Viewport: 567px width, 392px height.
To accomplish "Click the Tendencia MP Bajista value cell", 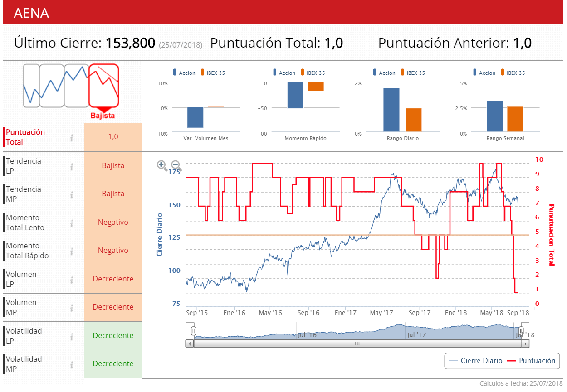I will point(113,194).
